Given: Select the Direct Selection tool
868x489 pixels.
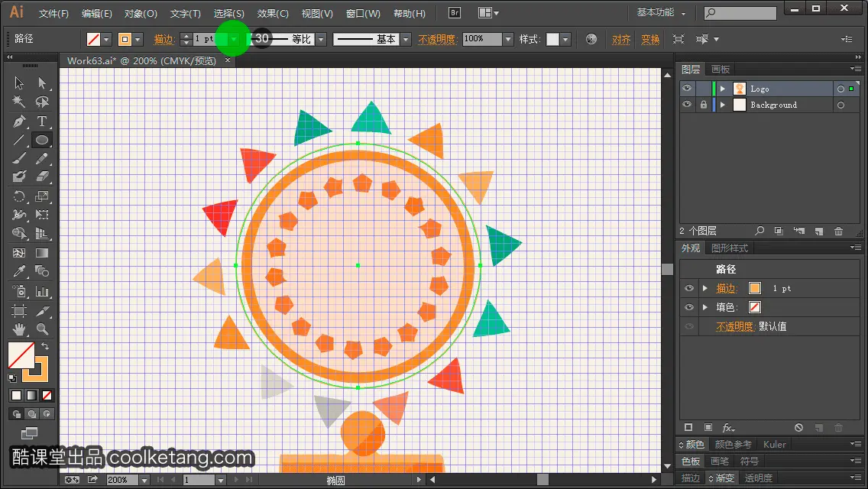Looking at the screenshot, I should tap(42, 83).
